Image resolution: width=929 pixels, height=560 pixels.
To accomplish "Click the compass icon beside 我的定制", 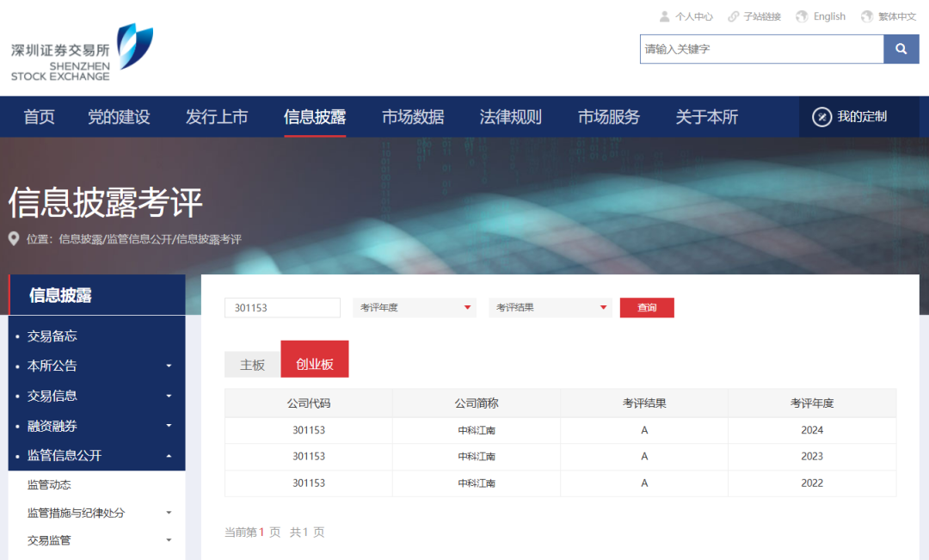I will (821, 117).
